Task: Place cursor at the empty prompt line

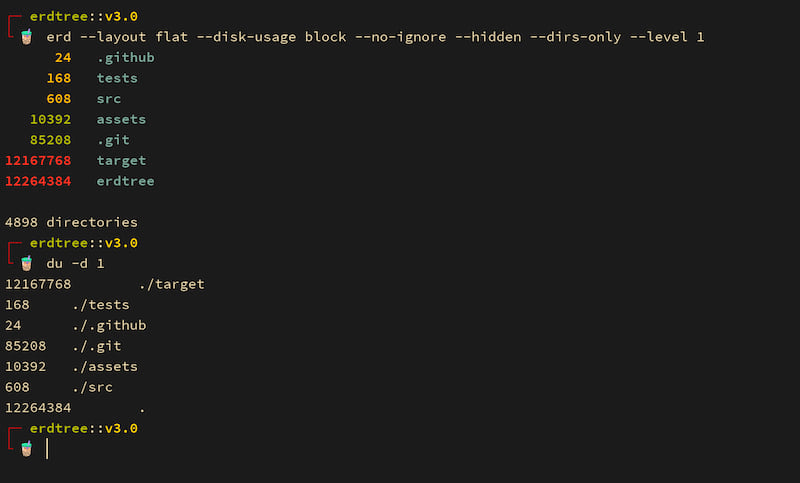Action: tap(47, 448)
